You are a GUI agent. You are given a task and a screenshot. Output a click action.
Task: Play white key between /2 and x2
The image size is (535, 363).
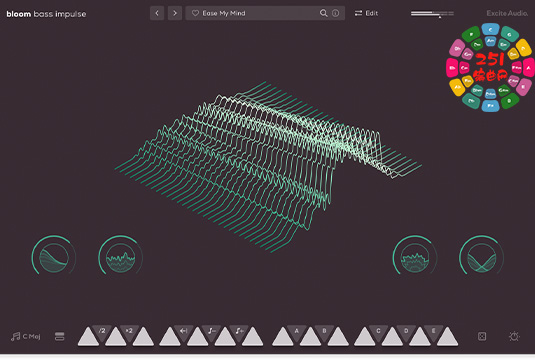[116, 339]
